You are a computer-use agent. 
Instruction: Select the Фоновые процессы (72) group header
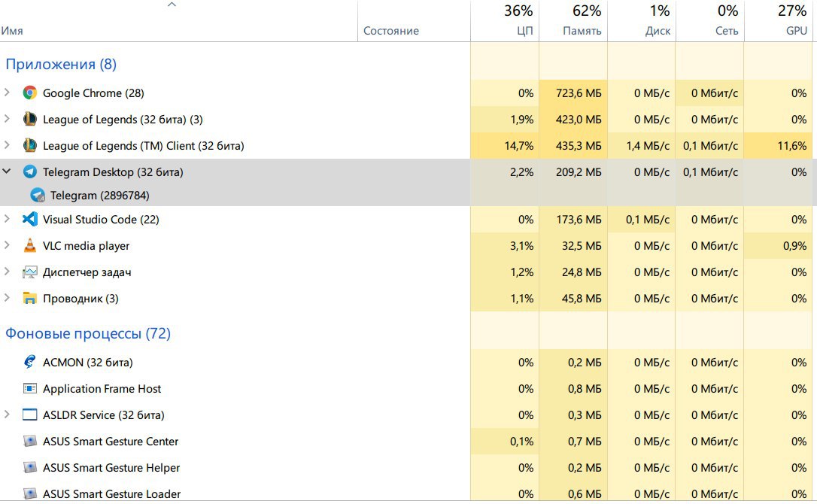(x=88, y=333)
